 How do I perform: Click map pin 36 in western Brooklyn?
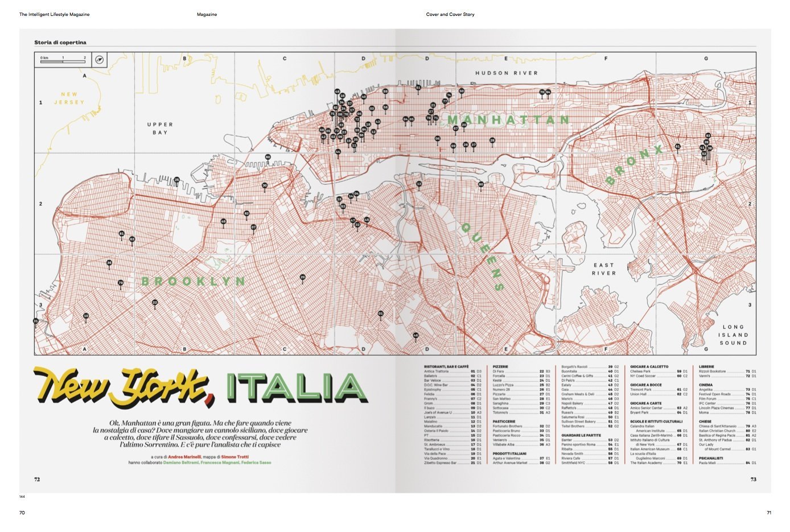click(x=109, y=263)
